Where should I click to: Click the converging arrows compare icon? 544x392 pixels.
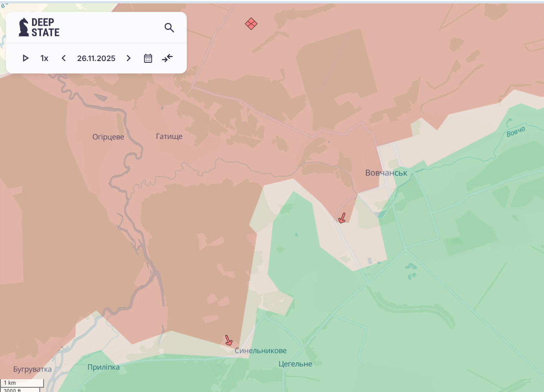pos(167,58)
